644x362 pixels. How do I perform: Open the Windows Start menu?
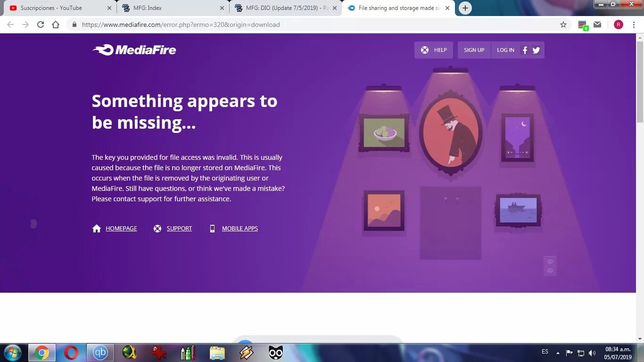coord(13,353)
